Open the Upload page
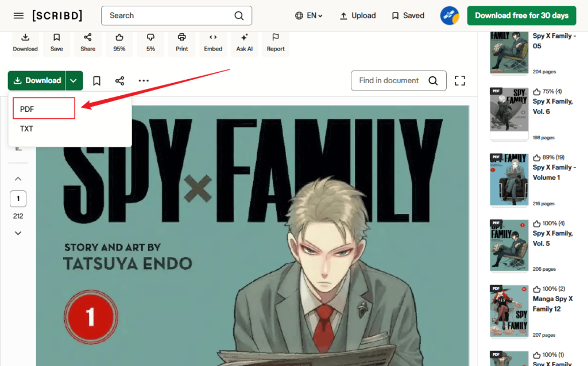 tap(357, 15)
